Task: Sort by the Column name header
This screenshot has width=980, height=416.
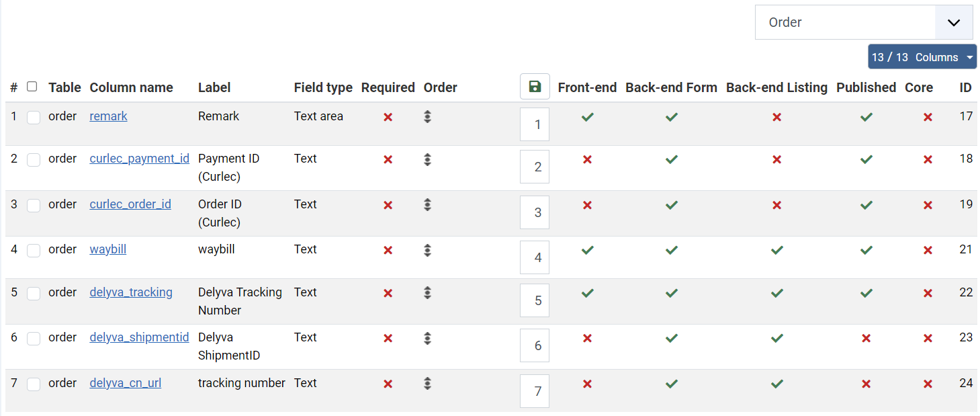Action: [x=131, y=87]
